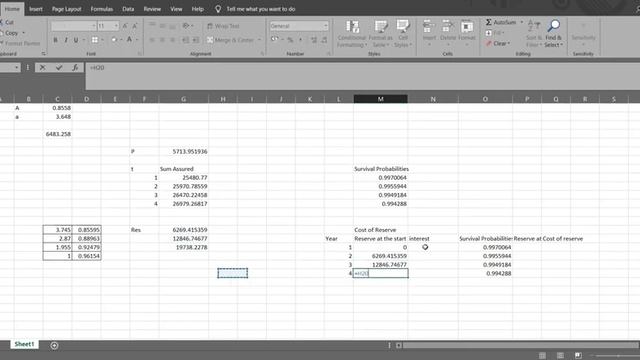Toggle Wrap Text
The width and height of the screenshot is (640, 360).
[223, 26]
